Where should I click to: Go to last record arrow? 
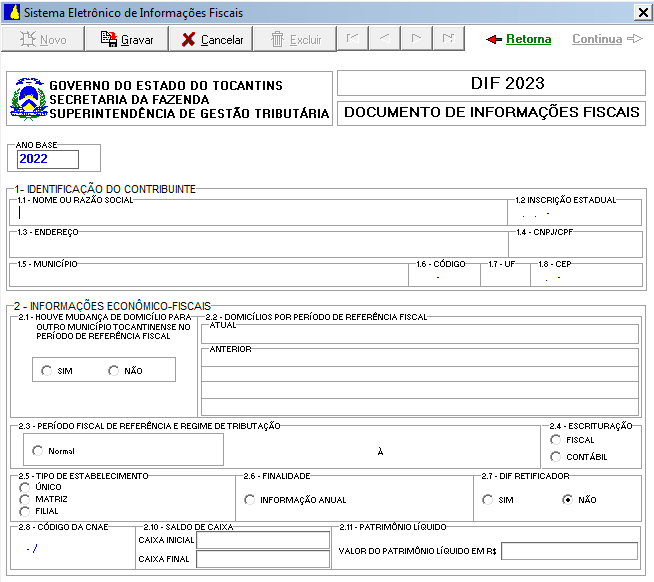[448, 38]
